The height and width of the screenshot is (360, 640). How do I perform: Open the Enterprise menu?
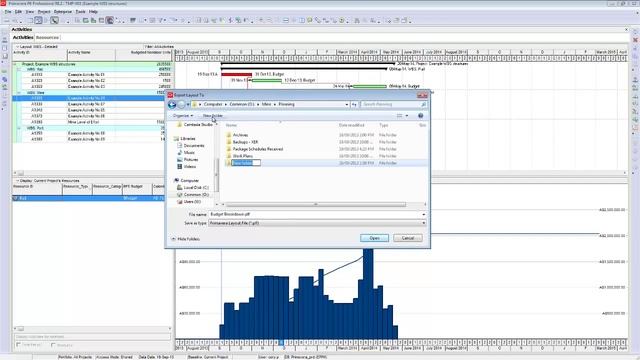coord(63,12)
